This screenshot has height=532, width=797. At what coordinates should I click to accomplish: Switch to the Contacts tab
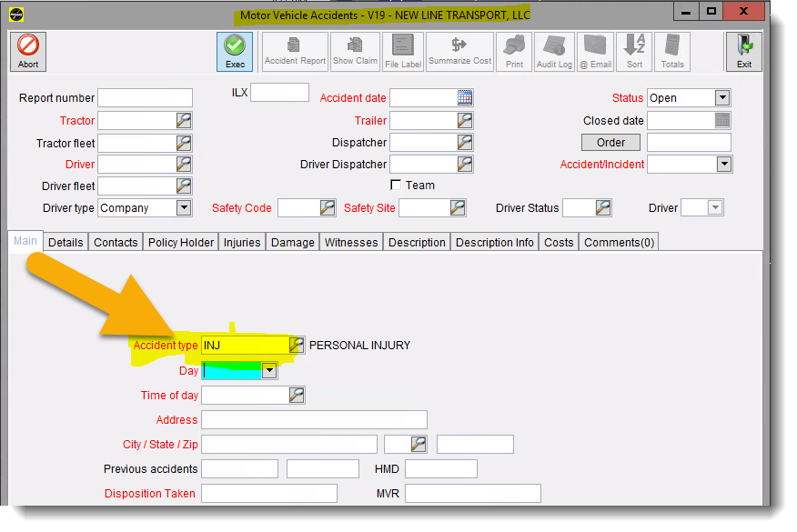(116, 243)
